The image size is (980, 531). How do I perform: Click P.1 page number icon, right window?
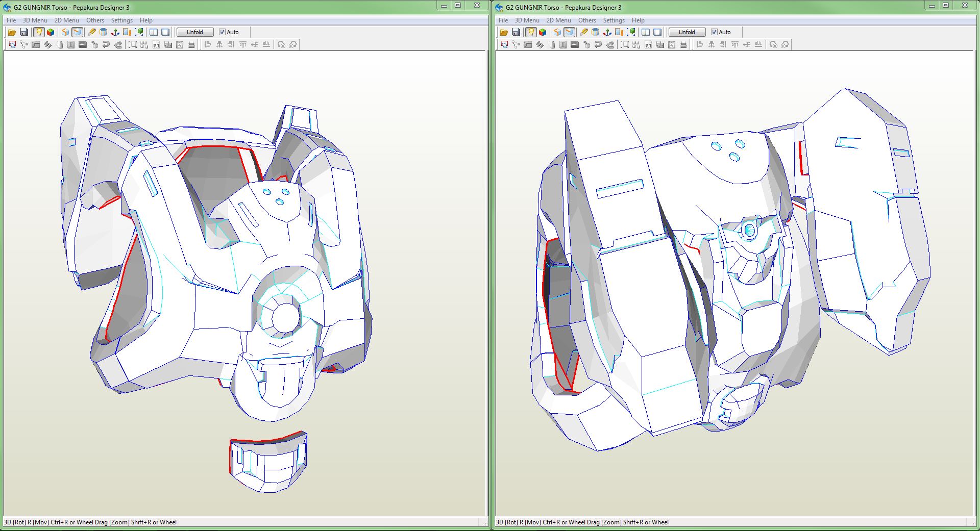pos(648,45)
